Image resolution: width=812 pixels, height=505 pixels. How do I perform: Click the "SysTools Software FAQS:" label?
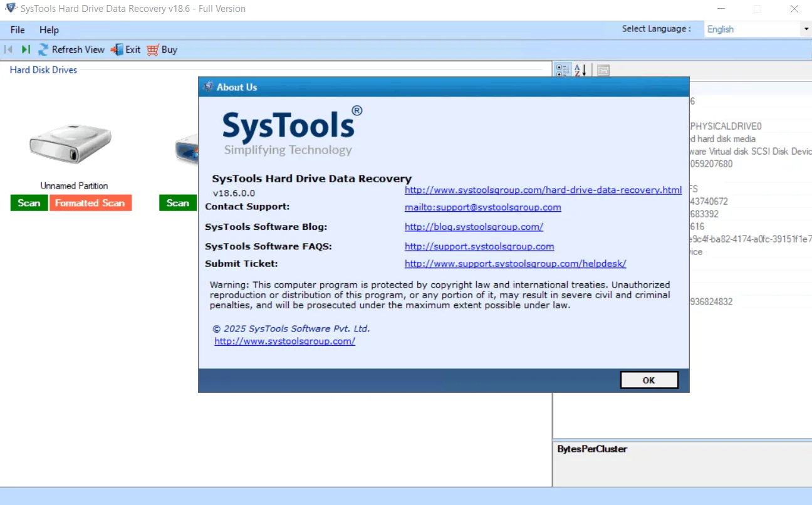point(268,247)
